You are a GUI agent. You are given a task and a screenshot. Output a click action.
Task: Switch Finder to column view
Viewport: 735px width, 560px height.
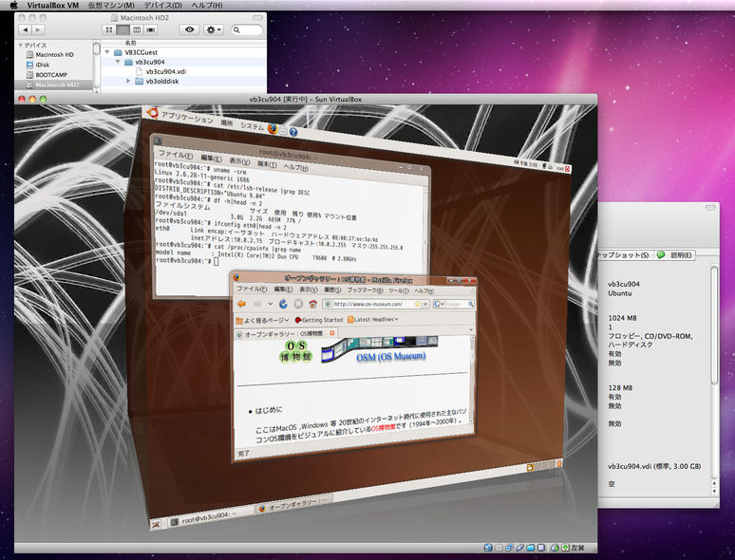tap(137, 29)
